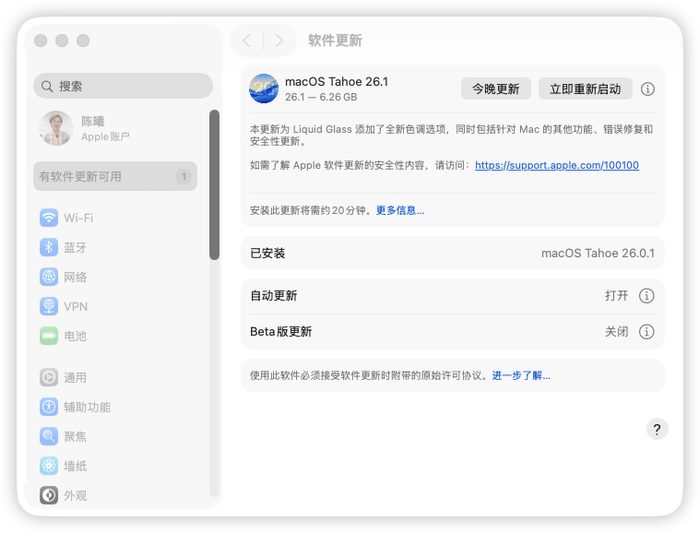Click the Accessibility (辅助功能) icon

pyautogui.click(x=49, y=407)
